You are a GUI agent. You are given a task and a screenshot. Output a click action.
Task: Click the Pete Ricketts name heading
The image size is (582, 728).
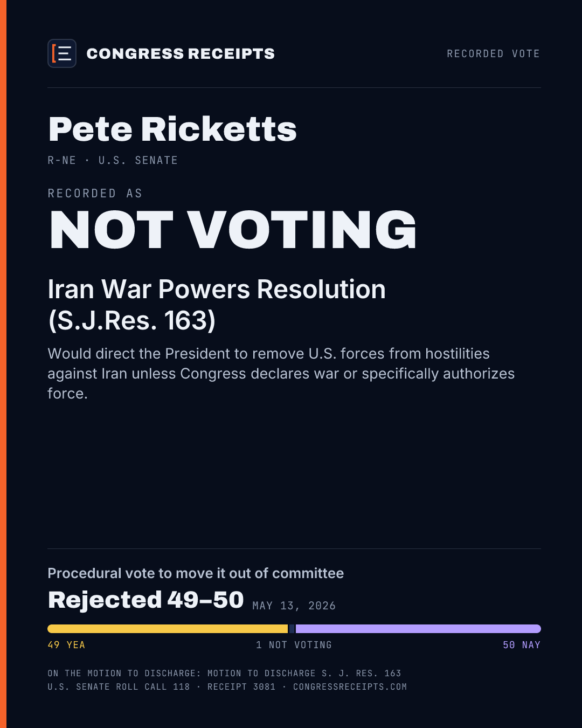(172, 129)
